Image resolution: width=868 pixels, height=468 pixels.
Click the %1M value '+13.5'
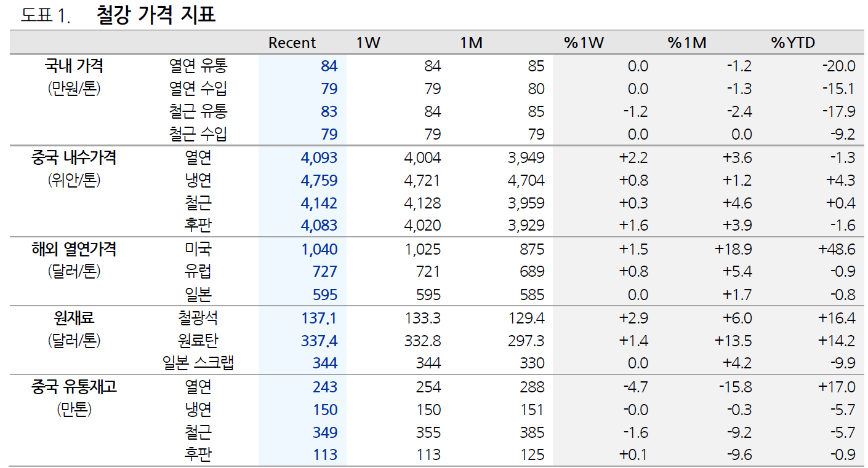(x=733, y=341)
